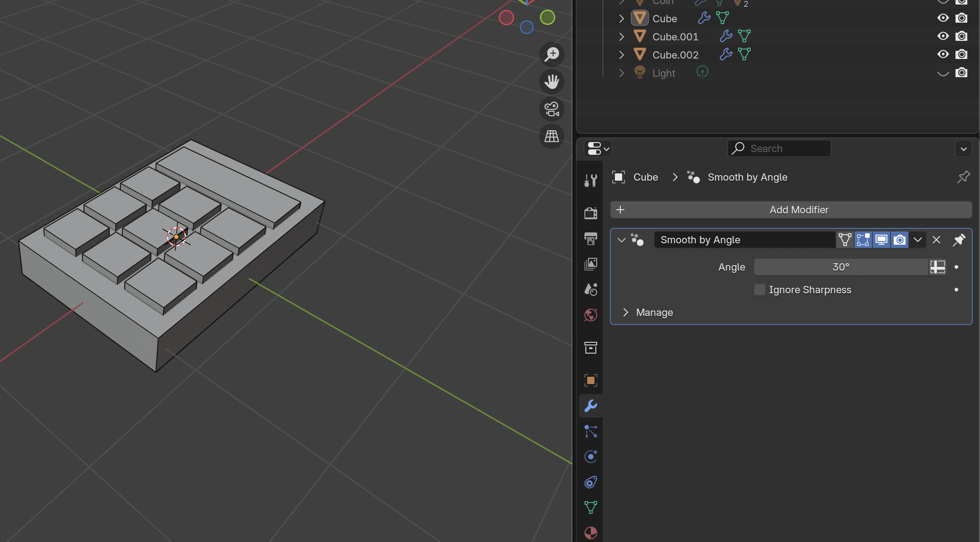Click the pan view hand icon
This screenshot has height=542, width=980.
coord(552,82)
